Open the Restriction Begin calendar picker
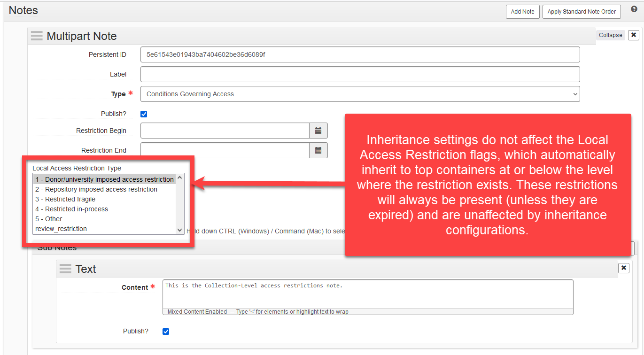Image resolution: width=644 pixels, height=355 pixels. [x=318, y=131]
